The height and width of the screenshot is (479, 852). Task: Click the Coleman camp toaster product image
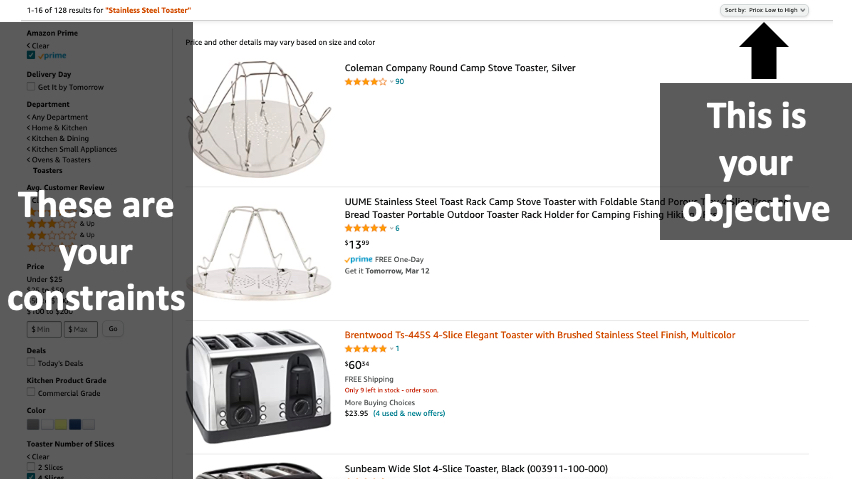pos(259,119)
